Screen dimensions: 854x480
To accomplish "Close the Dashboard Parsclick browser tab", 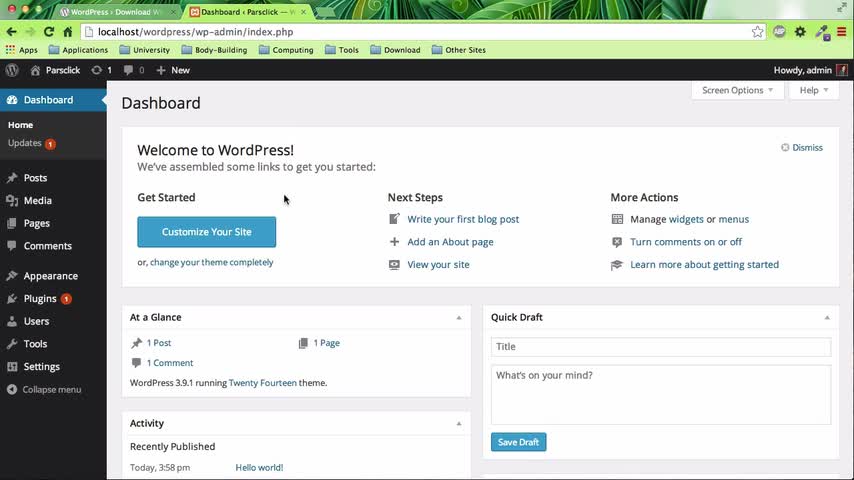I will click(x=303, y=12).
